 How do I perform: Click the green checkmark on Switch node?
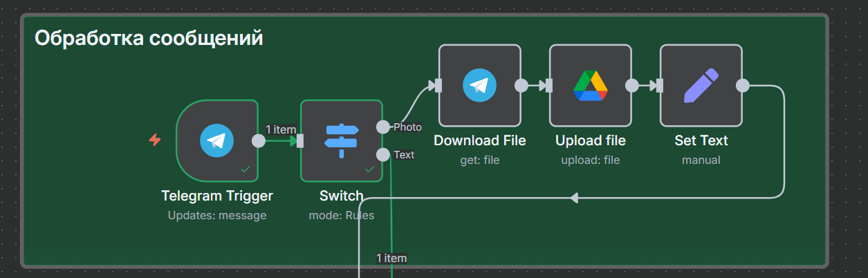pyautogui.click(x=370, y=169)
